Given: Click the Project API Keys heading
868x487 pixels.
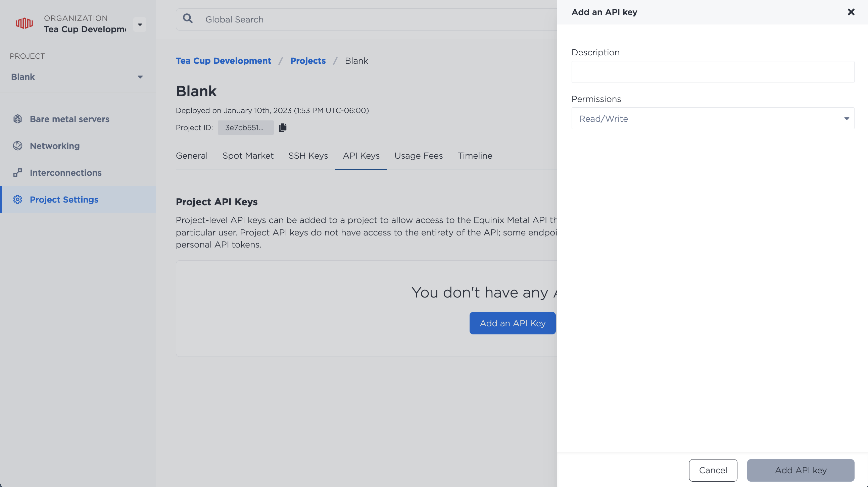Looking at the screenshot, I should tap(216, 202).
